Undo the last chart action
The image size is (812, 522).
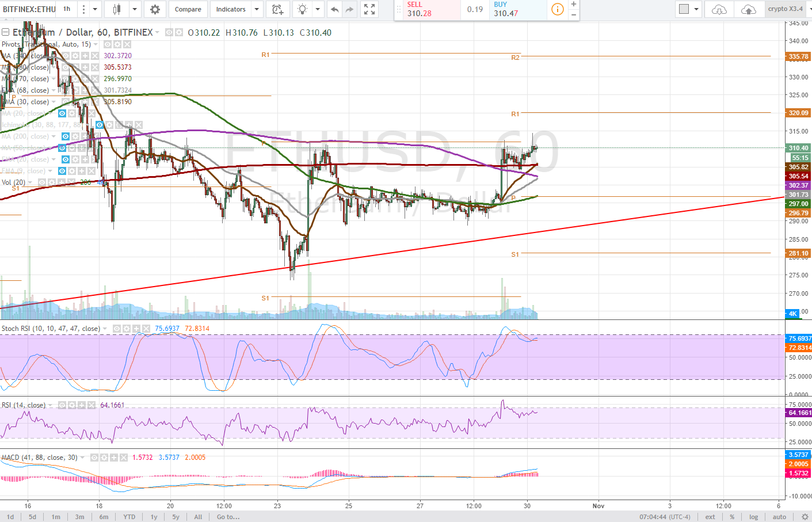[x=334, y=9]
